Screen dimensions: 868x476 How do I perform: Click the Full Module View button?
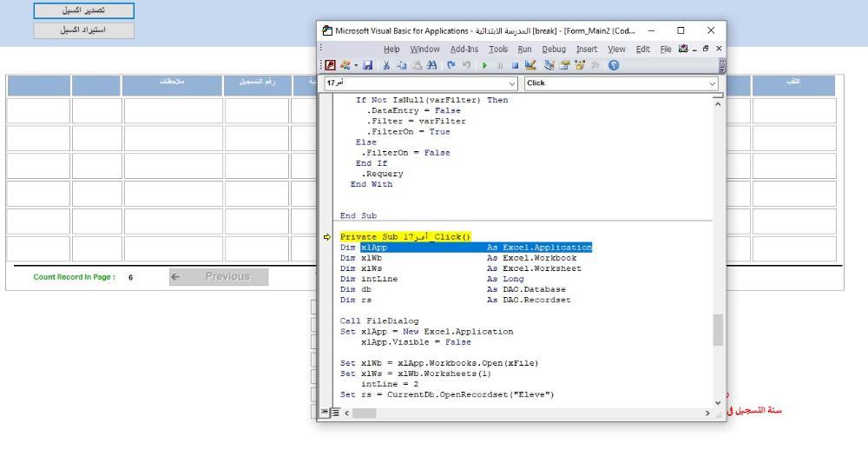pos(335,413)
